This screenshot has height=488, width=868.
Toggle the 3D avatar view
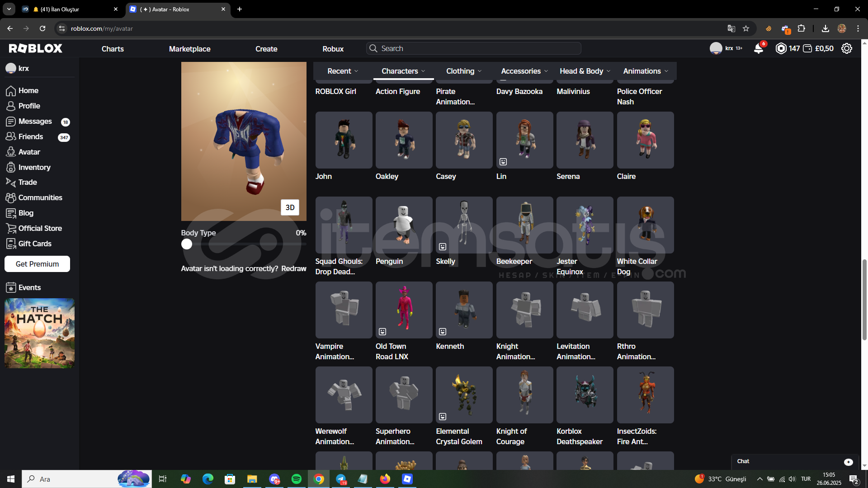(x=290, y=207)
